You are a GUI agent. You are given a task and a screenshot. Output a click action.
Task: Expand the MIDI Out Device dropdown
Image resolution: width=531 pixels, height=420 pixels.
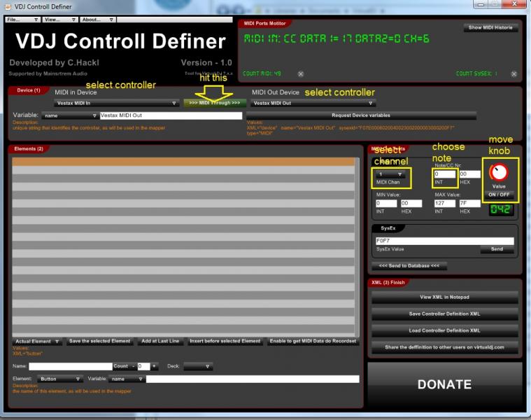[x=313, y=103]
